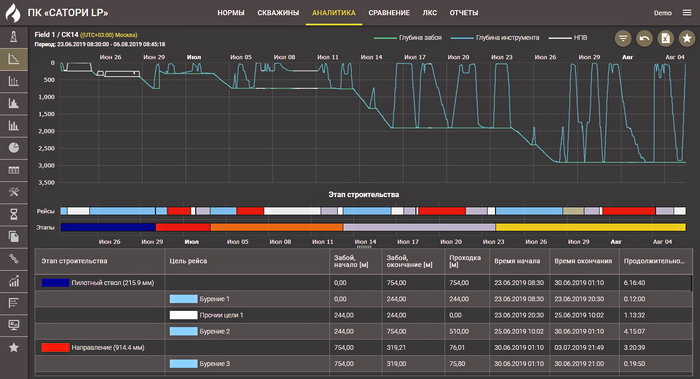The height and width of the screenshot is (379, 700).
Task: Open the СРАВНЕНИЕ tab
Action: [389, 13]
